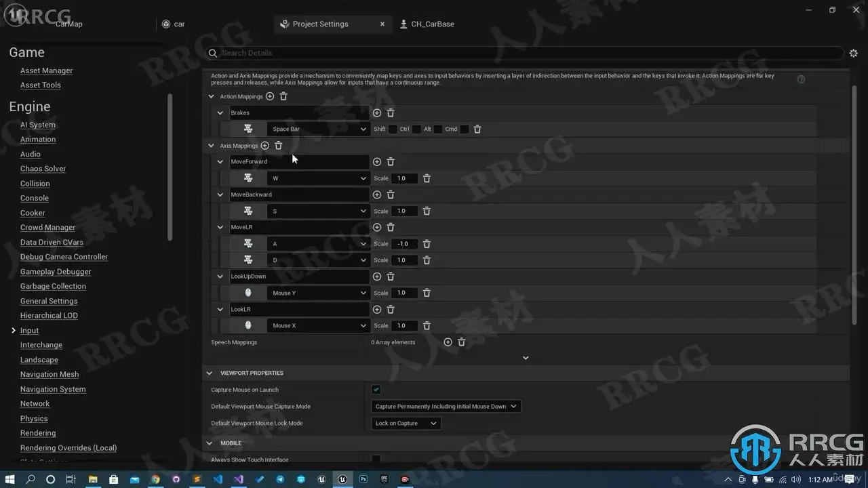Click the help icon beside description
The width and height of the screenshot is (868, 488).
801,79
